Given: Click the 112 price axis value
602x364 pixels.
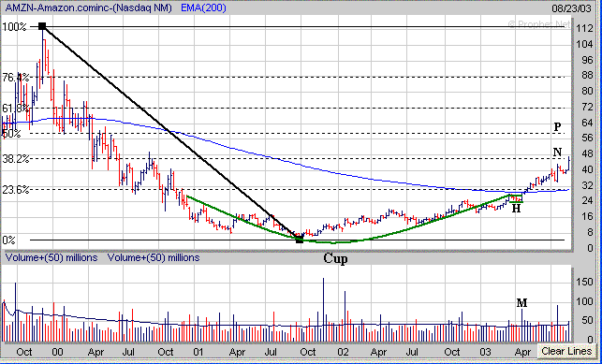Looking at the screenshot, I should [584, 28].
